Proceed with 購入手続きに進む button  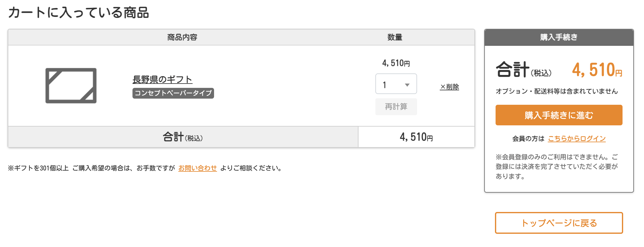pos(559,115)
